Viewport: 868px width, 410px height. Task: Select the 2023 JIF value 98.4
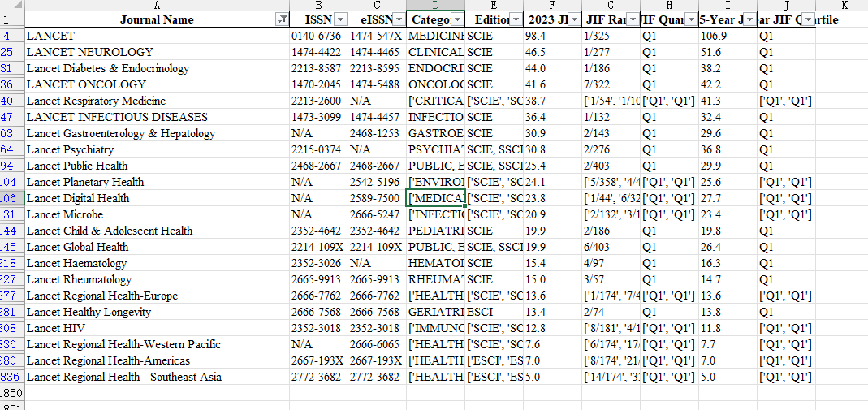[x=552, y=37]
